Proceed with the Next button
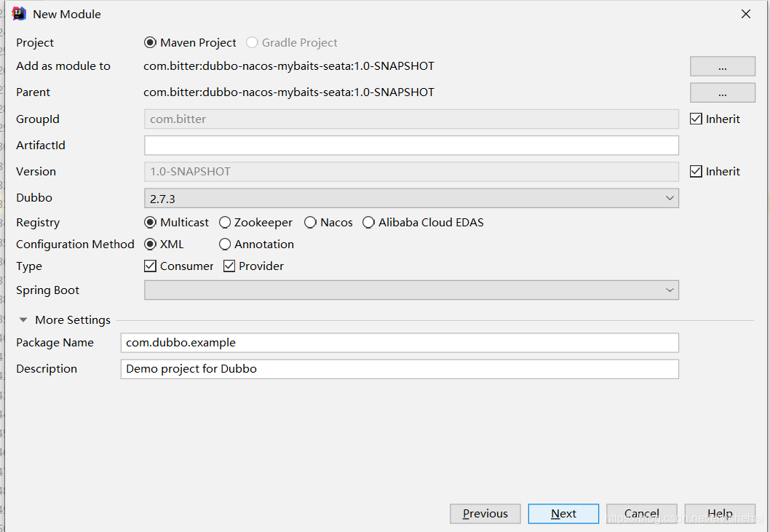The width and height of the screenshot is (770, 532). click(x=563, y=514)
